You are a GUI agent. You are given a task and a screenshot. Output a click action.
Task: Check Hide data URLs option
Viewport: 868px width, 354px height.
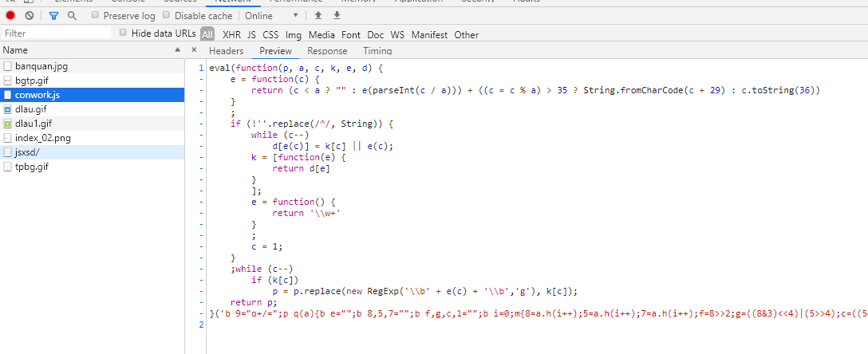pyautogui.click(x=124, y=32)
